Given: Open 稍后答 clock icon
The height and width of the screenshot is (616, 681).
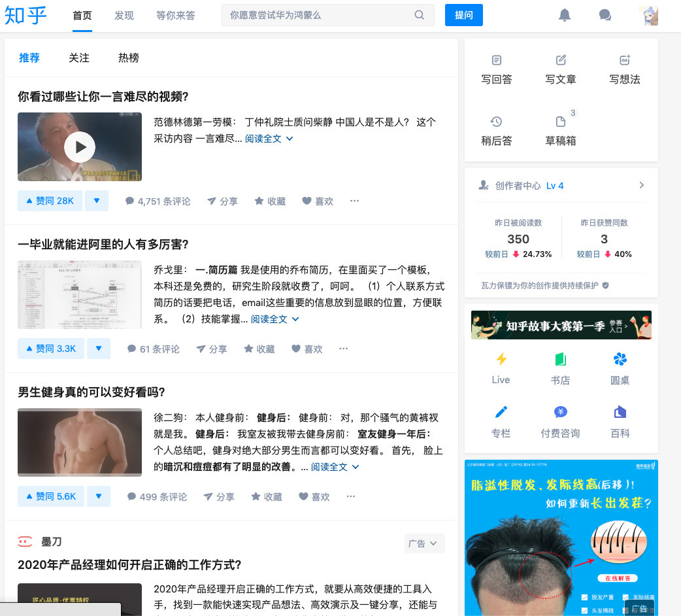Looking at the screenshot, I should click(x=497, y=122).
